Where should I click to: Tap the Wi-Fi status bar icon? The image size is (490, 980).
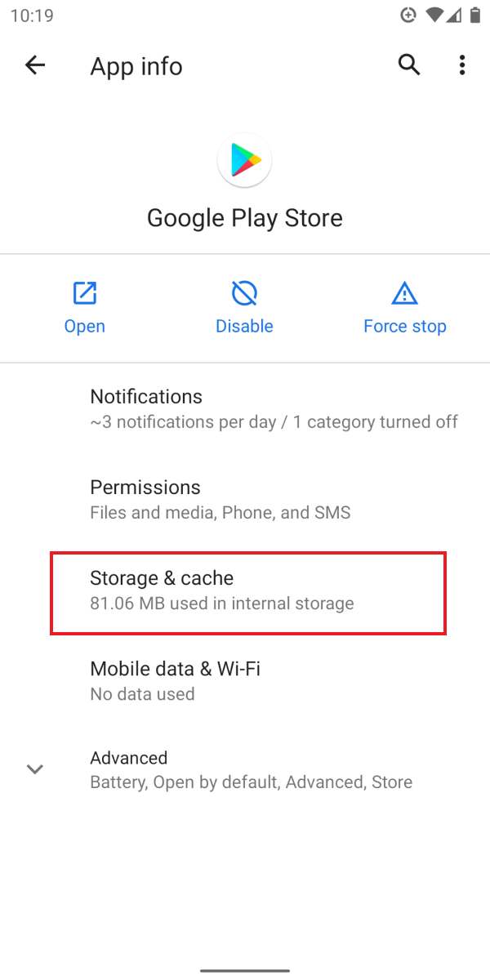(435, 16)
